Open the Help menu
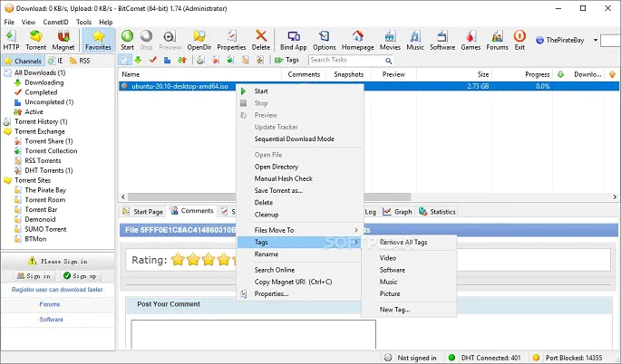The width and height of the screenshot is (621, 364). [x=106, y=22]
